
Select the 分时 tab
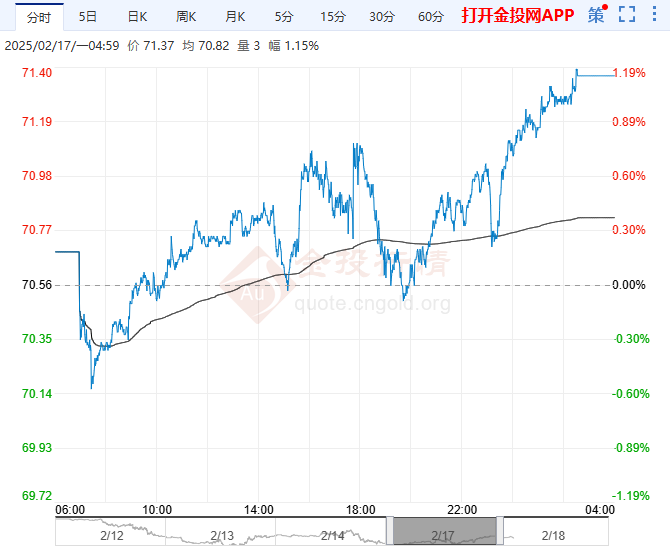pyautogui.click(x=38, y=16)
